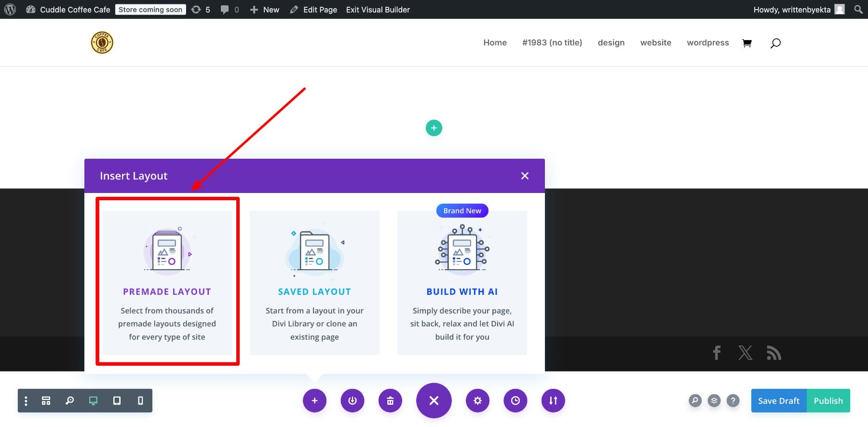Open portability import/export arrows
The width and height of the screenshot is (868, 427).
point(553,400)
